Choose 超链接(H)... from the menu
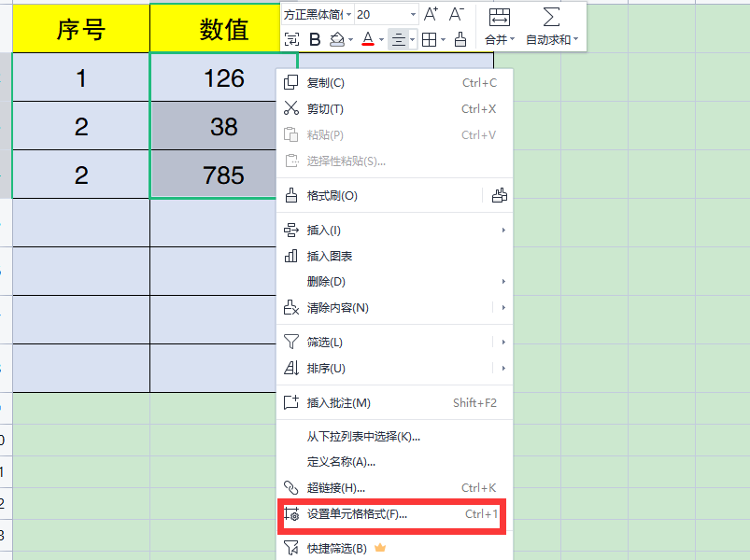This screenshot has width=750, height=560. [394, 488]
